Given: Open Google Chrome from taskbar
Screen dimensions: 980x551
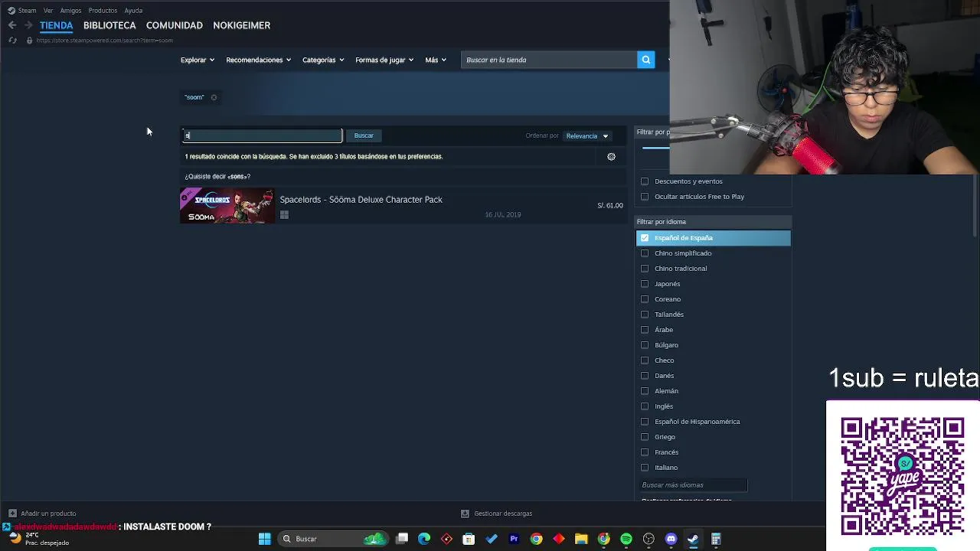Looking at the screenshot, I should (x=536, y=539).
